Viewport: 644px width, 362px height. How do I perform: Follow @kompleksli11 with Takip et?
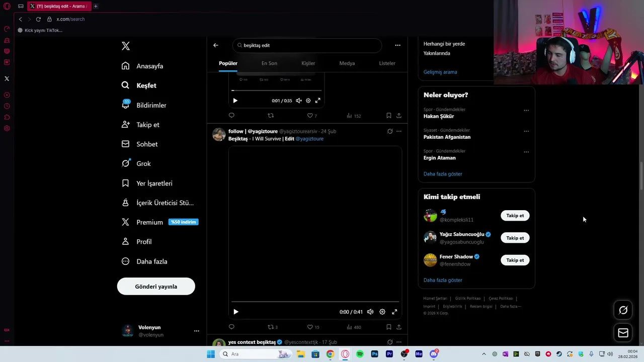[x=515, y=216]
